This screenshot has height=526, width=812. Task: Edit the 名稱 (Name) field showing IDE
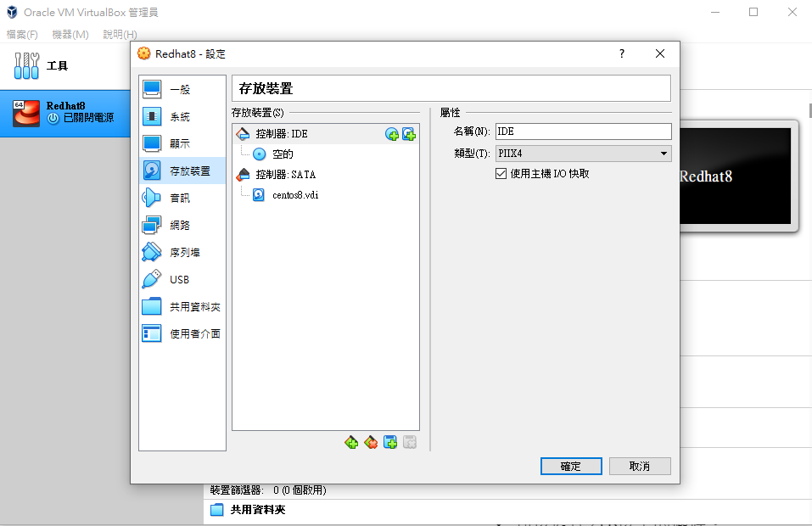(x=583, y=131)
